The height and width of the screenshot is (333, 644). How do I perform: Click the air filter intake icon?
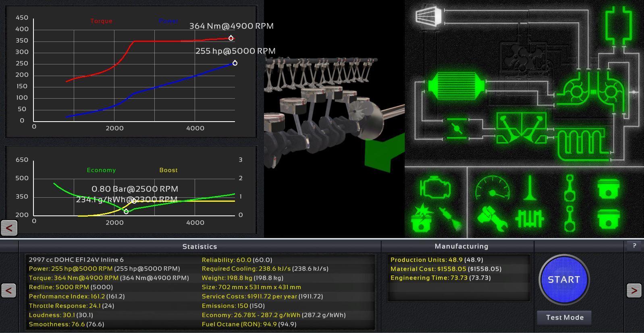coord(428,17)
